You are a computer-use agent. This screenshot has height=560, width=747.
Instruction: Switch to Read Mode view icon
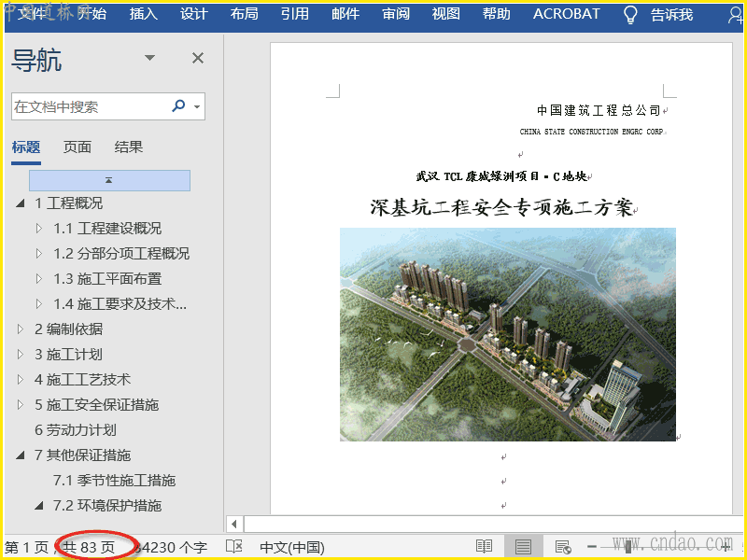[484, 546]
